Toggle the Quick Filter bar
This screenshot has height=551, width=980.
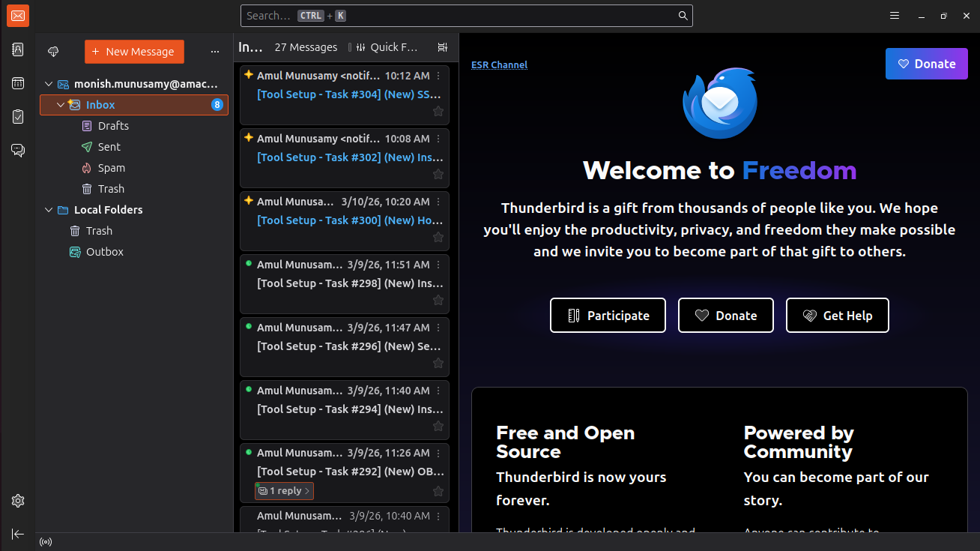[x=386, y=47]
